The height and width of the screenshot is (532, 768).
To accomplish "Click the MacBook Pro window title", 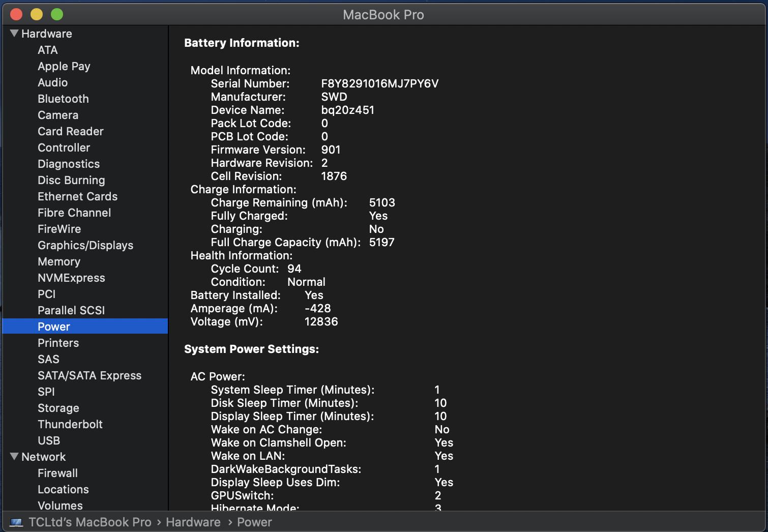I will [x=383, y=15].
